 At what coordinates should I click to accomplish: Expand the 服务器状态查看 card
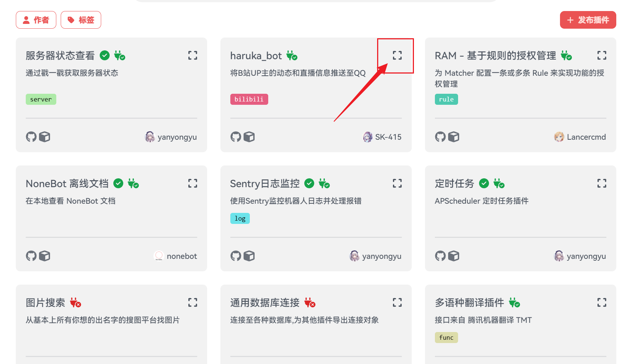(193, 56)
